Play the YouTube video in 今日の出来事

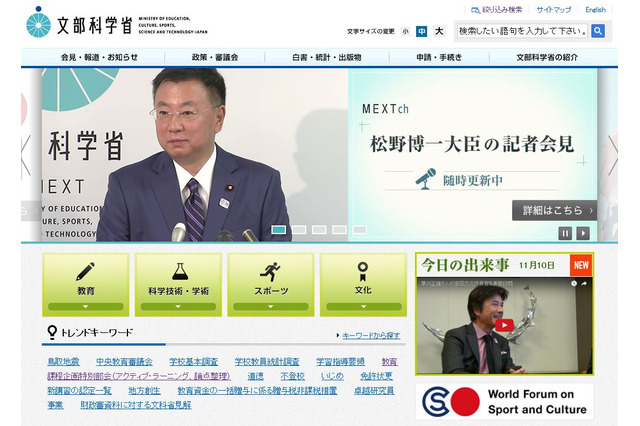point(504,325)
